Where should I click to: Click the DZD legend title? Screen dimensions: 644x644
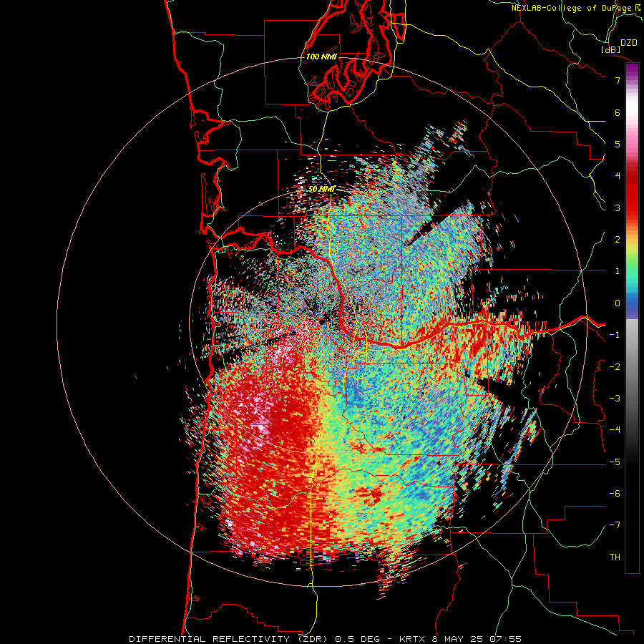tap(629, 43)
